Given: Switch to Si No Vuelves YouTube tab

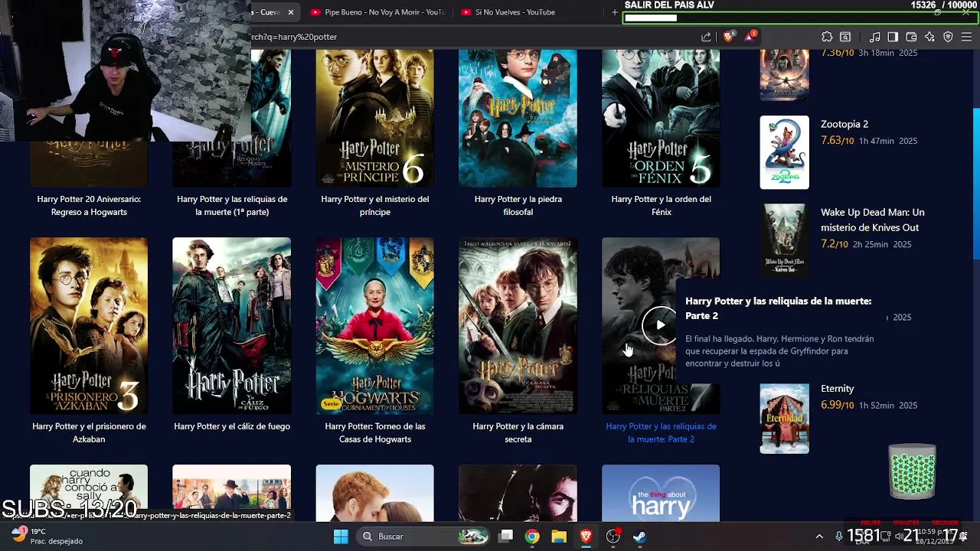Looking at the screenshot, I should 528,12.
